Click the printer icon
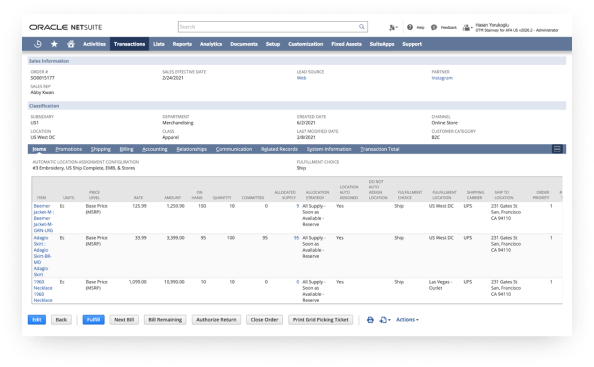 [370, 320]
